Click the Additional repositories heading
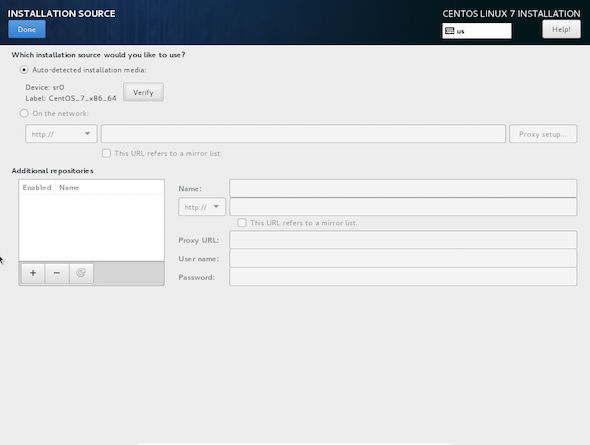The image size is (590, 445). click(x=53, y=171)
